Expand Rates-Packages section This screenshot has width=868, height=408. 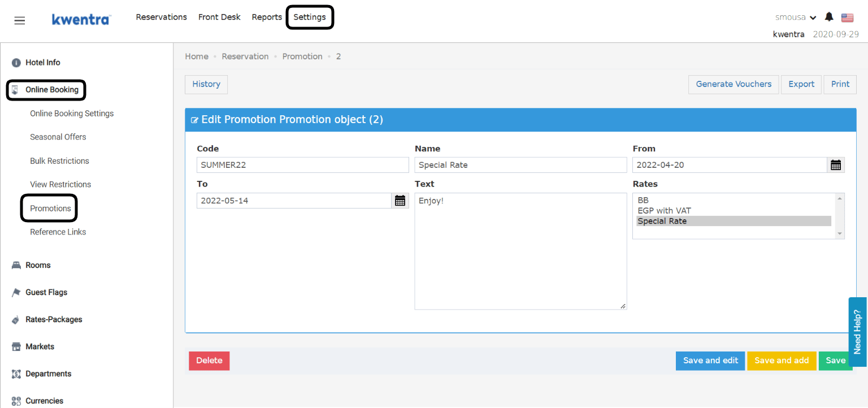(54, 320)
